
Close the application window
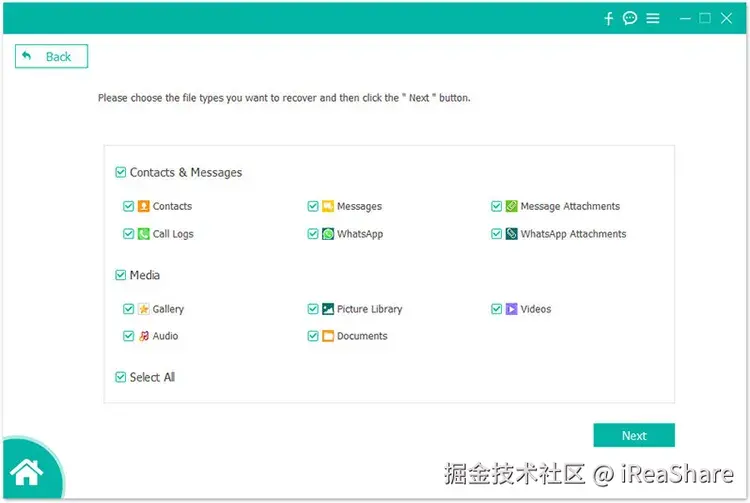coord(726,18)
